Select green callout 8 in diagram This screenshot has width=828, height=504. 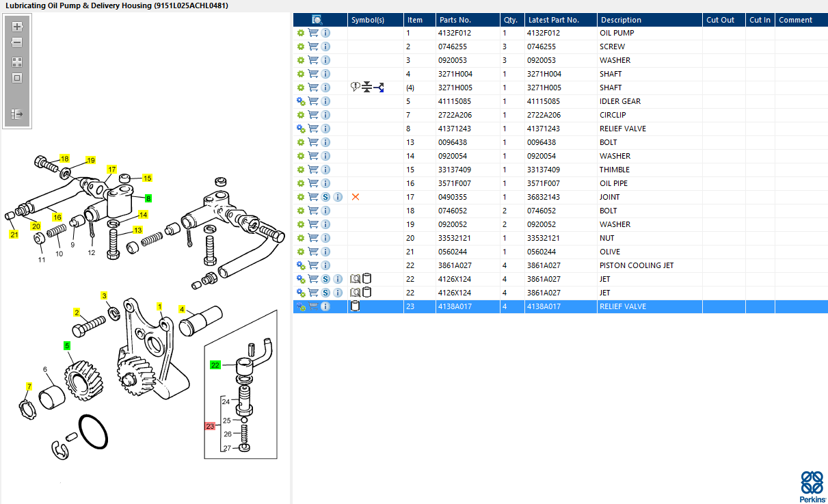pos(148,198)
